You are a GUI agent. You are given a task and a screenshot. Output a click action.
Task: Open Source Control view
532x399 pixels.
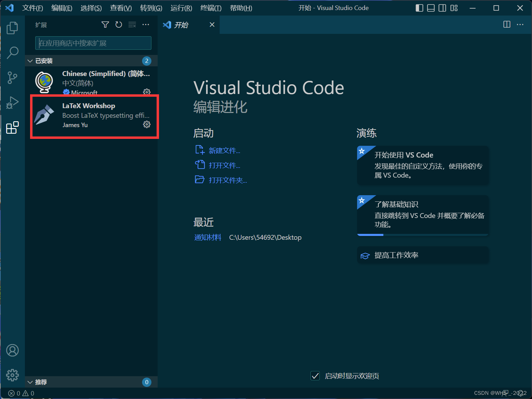(12, 78)
